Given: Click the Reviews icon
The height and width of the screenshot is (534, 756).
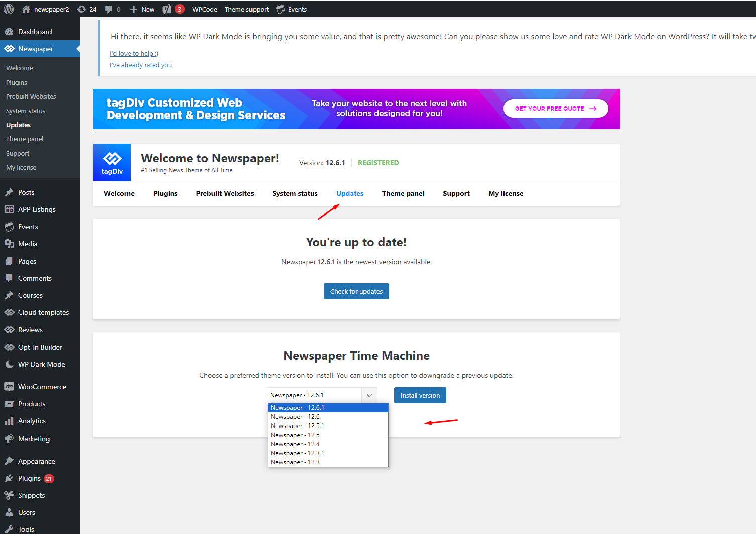Looking at the screenshot, I should click(9, 330).
